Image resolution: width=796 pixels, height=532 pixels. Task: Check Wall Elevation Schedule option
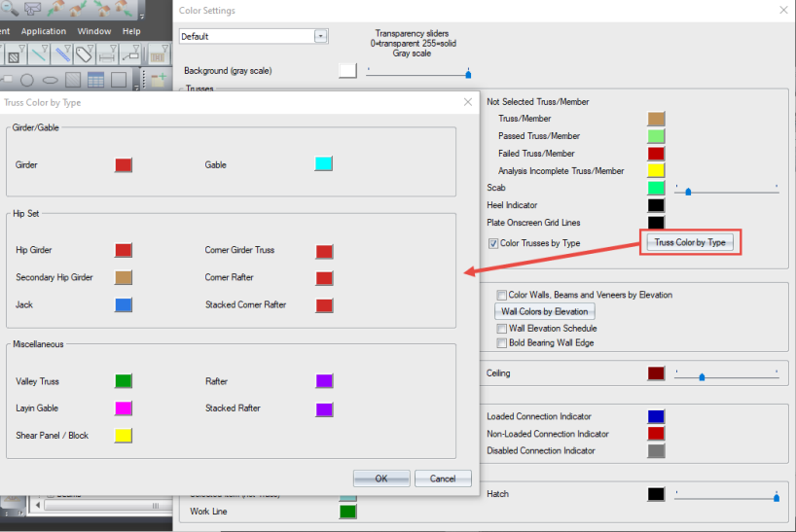(x=501, y=329)
